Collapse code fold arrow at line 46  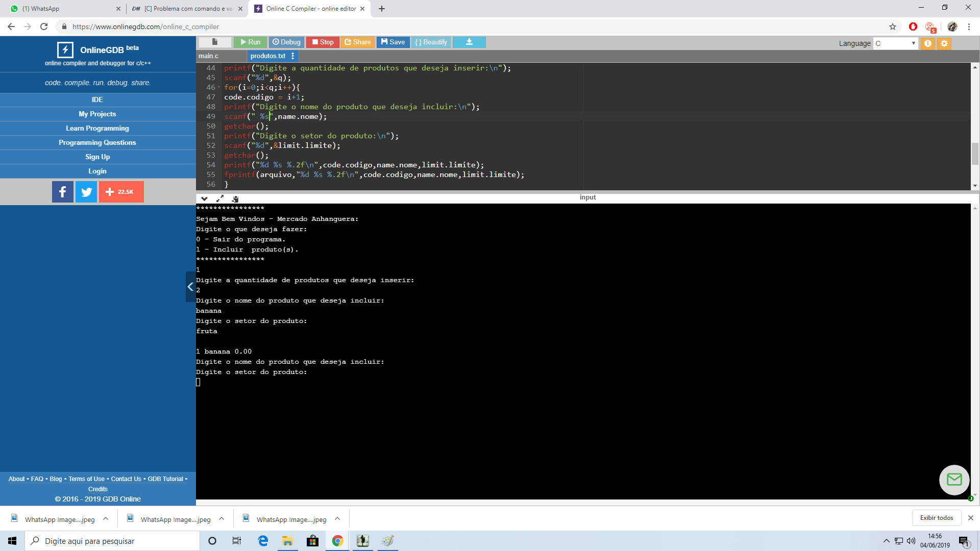point(219,87)
